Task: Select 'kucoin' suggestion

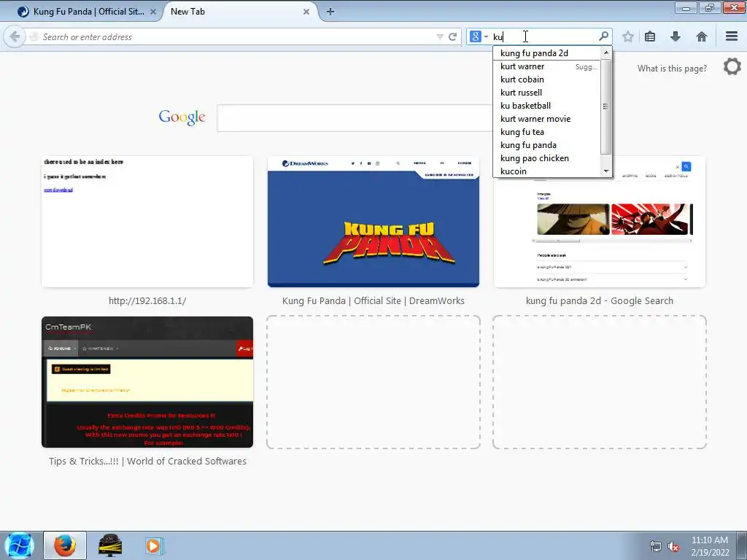Action: (x=546, y=171)
